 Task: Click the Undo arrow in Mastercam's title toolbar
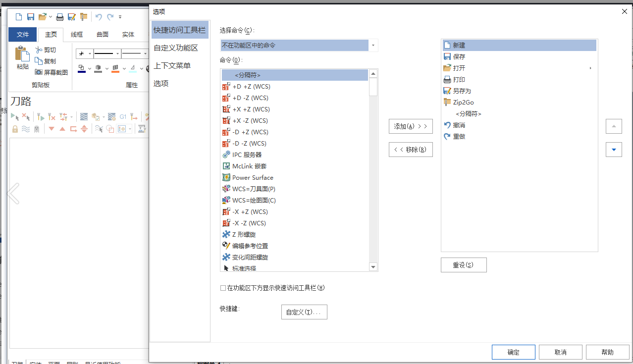(99, 17)
